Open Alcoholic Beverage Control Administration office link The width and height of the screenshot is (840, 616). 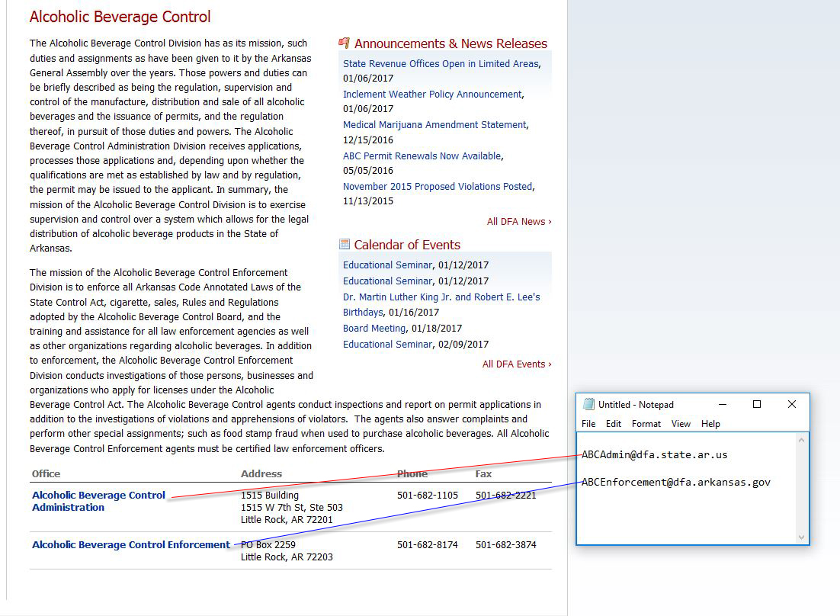coord(98,502)
